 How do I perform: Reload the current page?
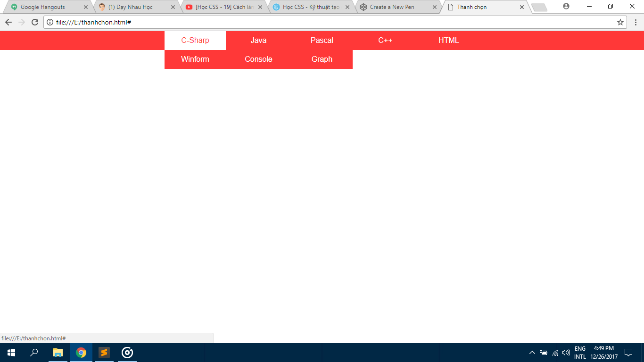pos(34,22)
